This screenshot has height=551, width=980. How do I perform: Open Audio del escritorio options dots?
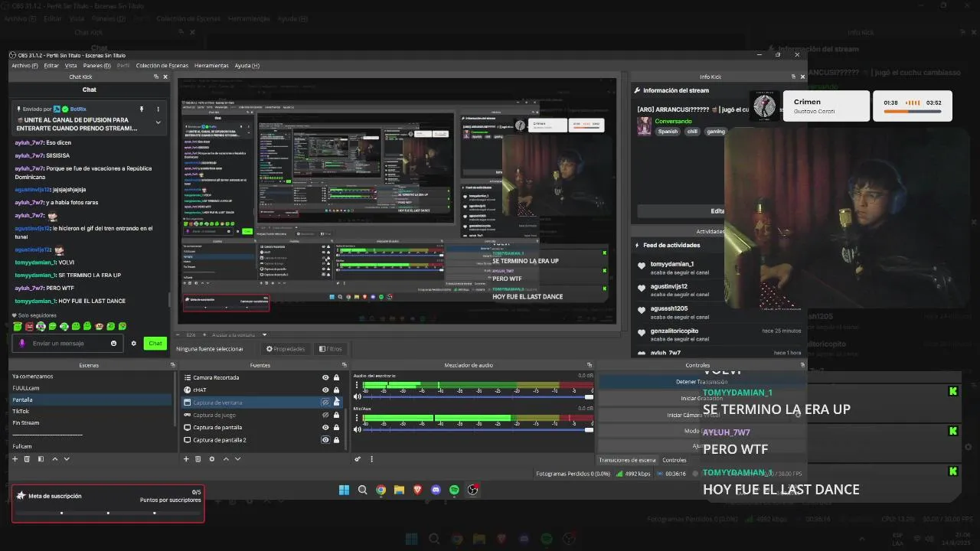pos(357,385)
